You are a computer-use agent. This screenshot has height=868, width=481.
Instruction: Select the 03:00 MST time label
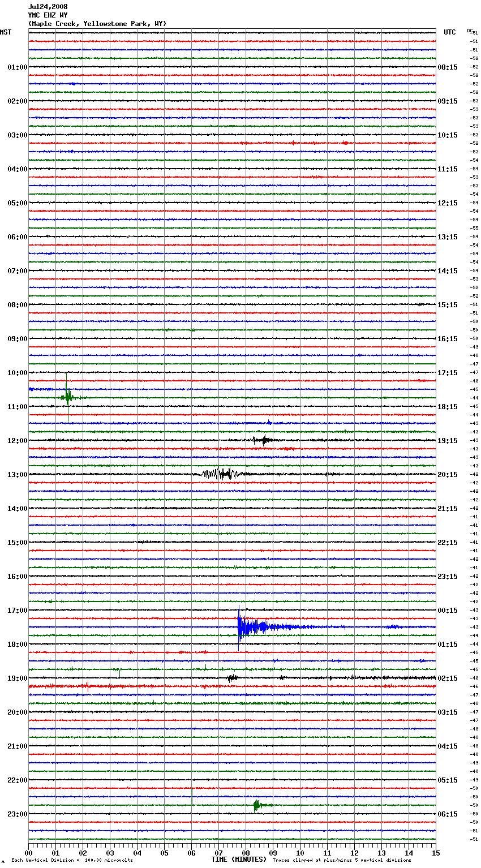[x=17, y=135]
